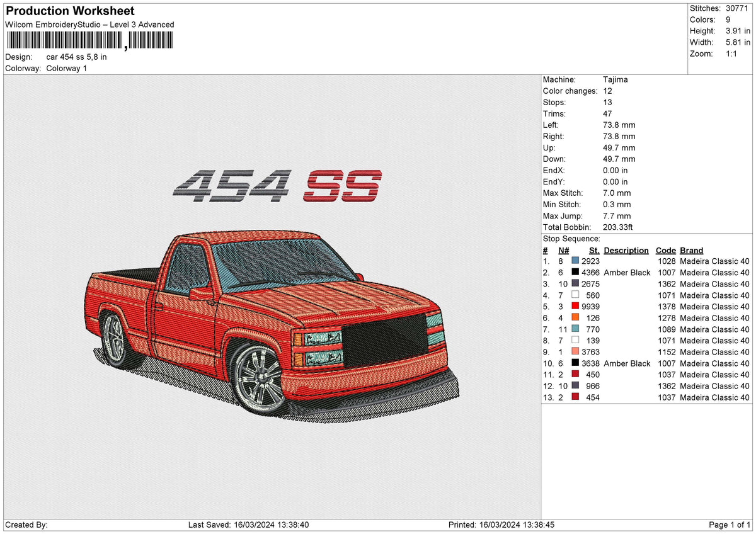Select the Colorway 1 value
756x534 pixels.
click(x=67, y=68)
